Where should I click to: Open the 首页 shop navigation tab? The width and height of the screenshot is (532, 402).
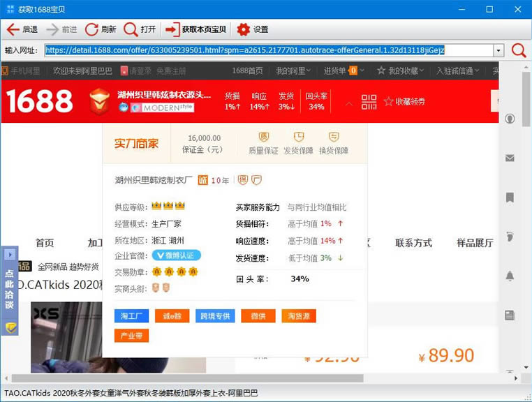[x=45, y=243]
